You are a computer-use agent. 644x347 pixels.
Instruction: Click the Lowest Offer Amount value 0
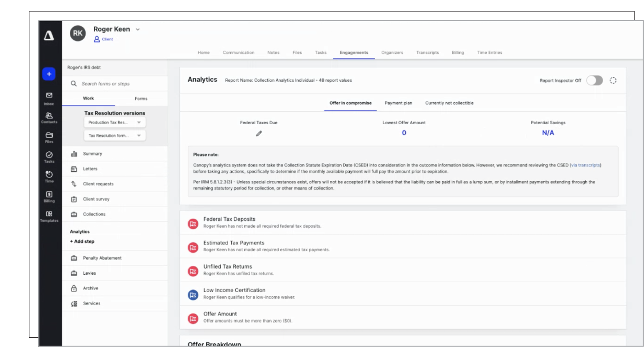pos(404,133)
